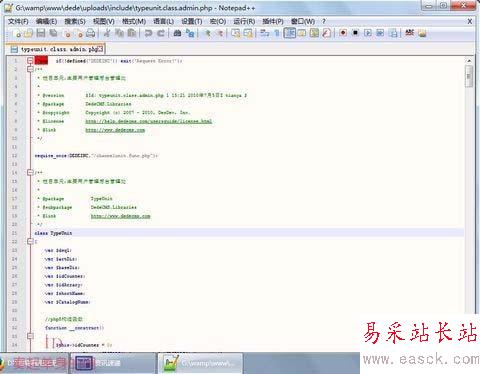Screen dimensions: 480x374
Task: Collapse the docblock fold marker at line 14
Action: [x=30, y=172]
